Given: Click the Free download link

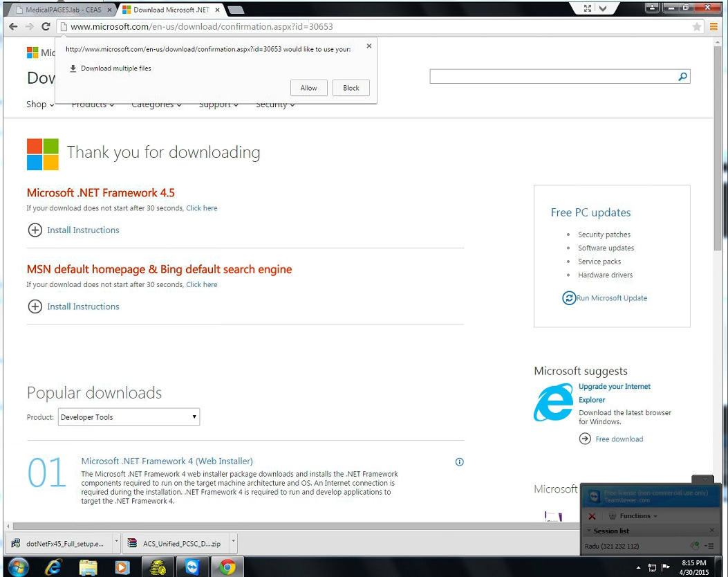Looking at the screenshot, I should [x=619, y=439].
